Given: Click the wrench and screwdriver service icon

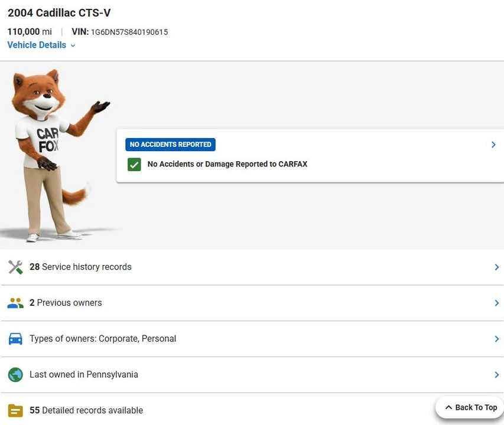Looking at the screenshot, I should tap(15, 267).
